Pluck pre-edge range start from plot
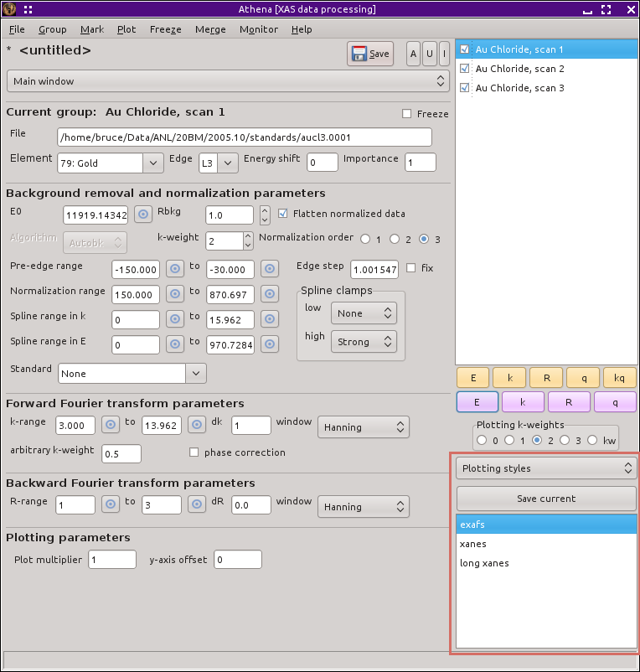Image resolution: width=640 pixels, height=672 pixels. [x=175, y=269]
